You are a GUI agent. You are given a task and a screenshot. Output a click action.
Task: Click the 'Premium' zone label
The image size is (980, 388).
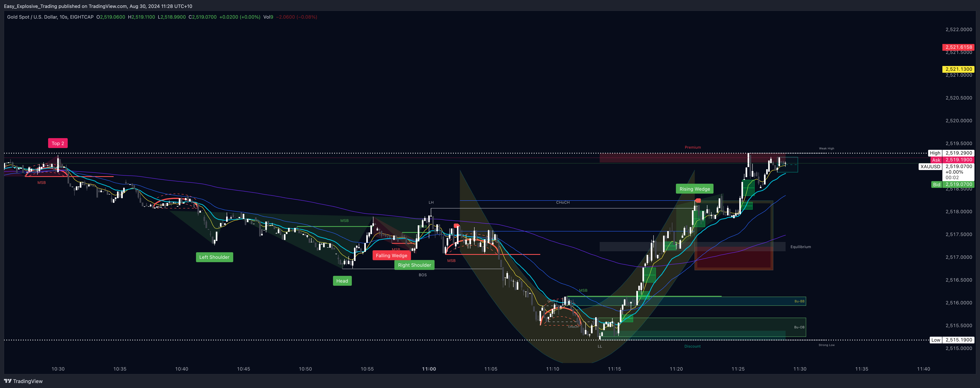[x=693, y=147]
